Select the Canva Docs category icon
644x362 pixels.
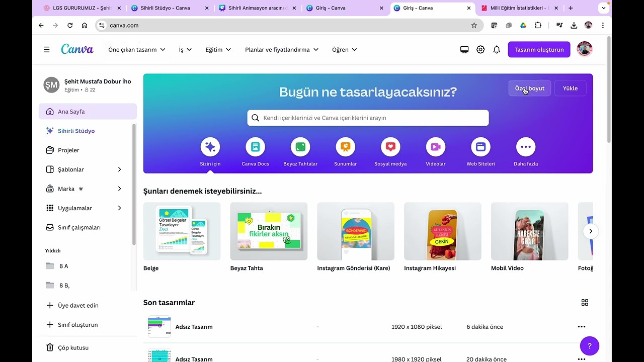click(255, 147)
